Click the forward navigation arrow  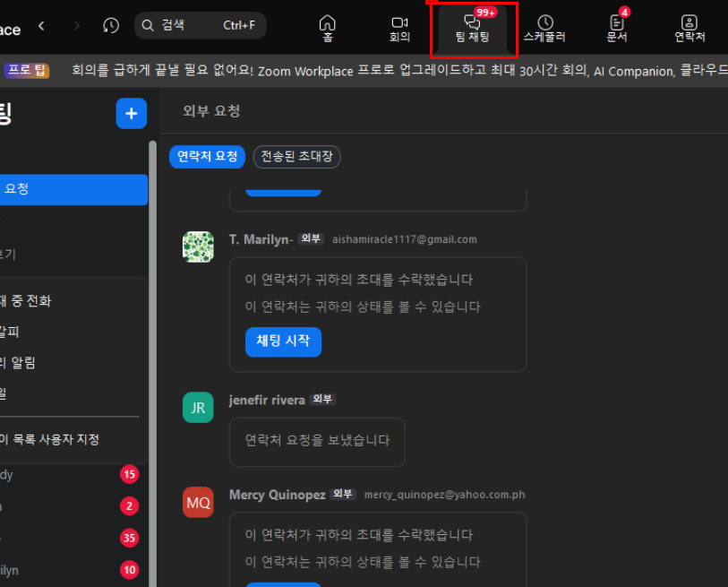(x=76, y=26)
